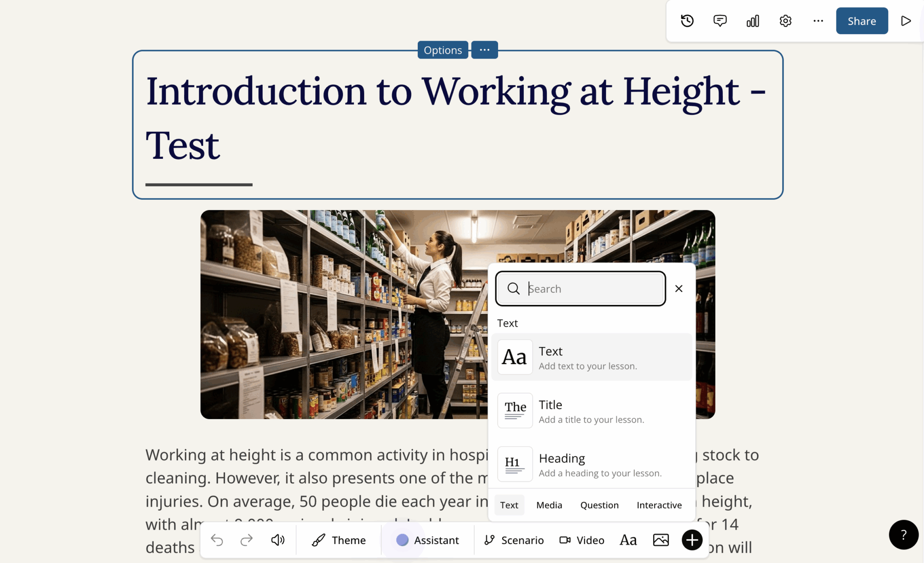The width and height of the screenshot is (924, 563).
Task: Switch to the Interactive tab
Action: tap(659, 505)
